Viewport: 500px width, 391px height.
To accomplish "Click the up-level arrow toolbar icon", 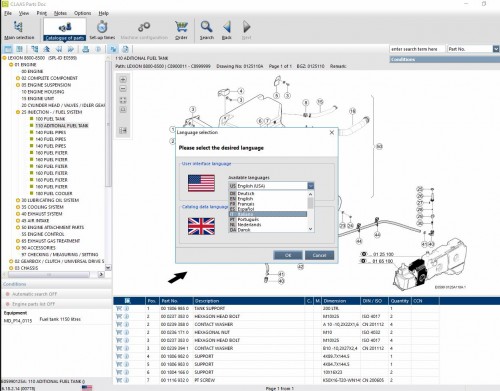I will 47,49.
